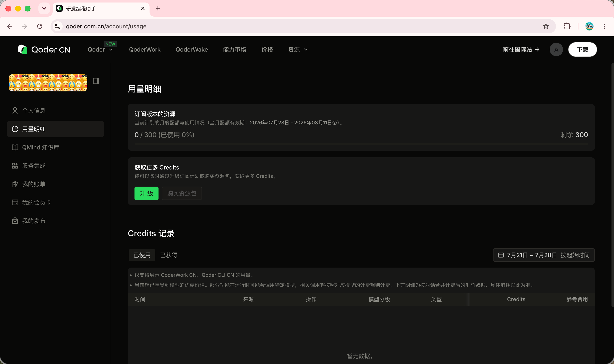
Task: Reload the current page
Action: tap(40, 26)
